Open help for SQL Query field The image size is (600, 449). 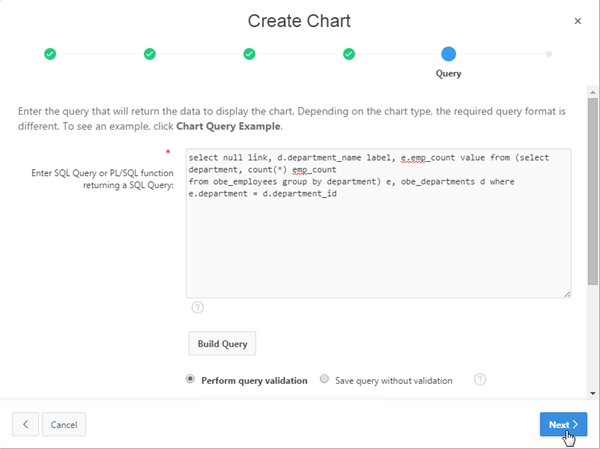click(x=197, y=307)
